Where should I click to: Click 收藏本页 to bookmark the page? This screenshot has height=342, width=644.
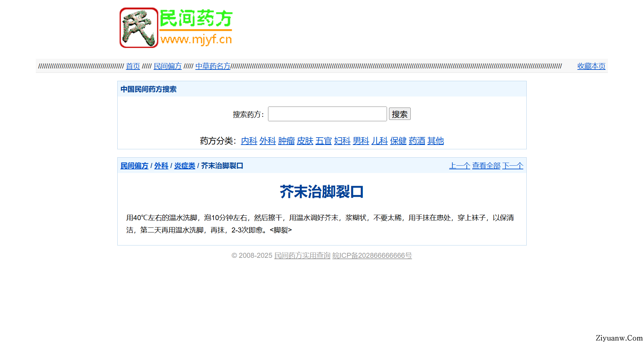(x=591, y=66)
